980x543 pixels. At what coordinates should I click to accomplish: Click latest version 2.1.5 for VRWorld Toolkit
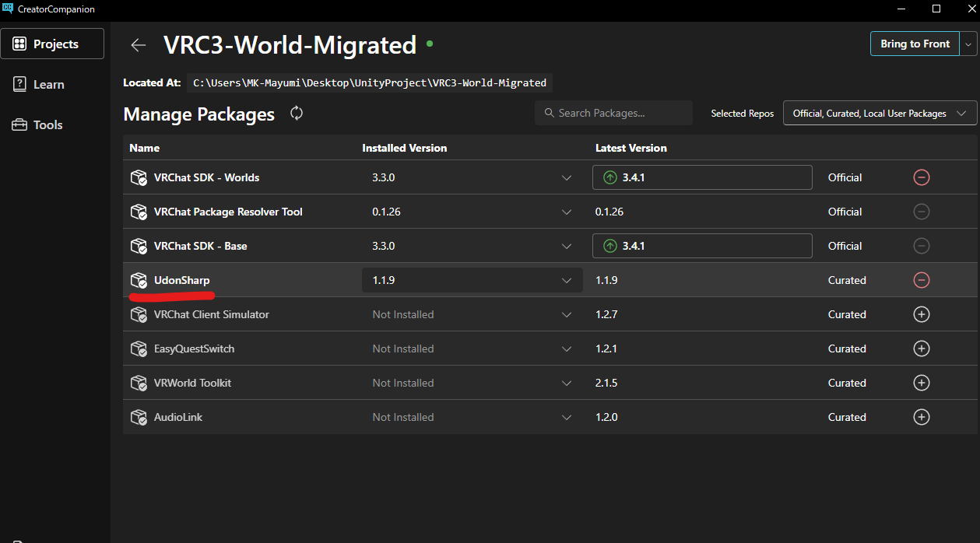pyautogui.click(x=606, y=383)
